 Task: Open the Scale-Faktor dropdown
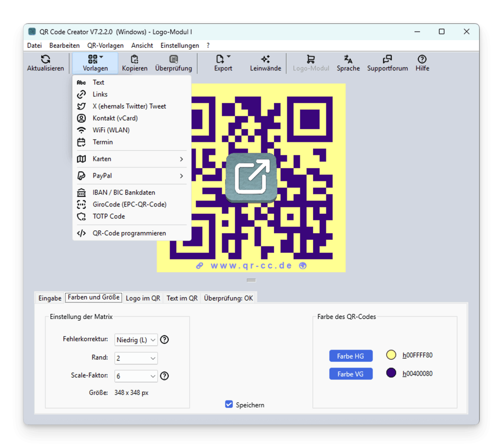[x=136, y=376]
